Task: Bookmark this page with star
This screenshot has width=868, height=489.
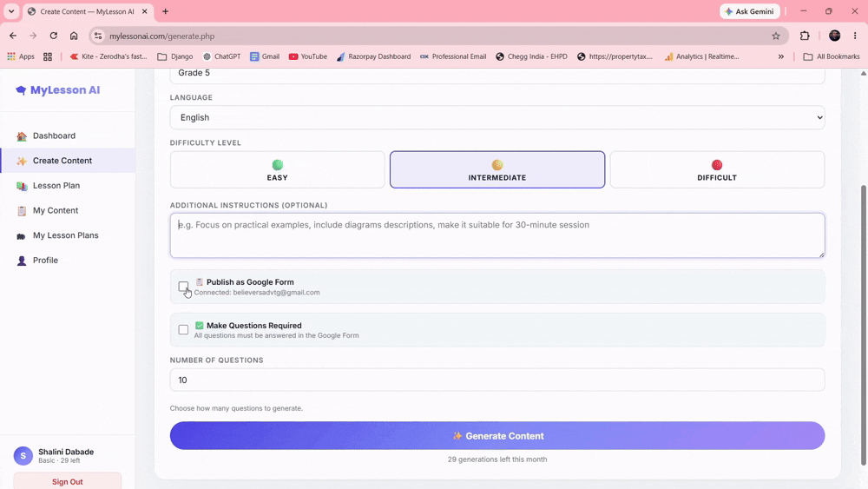Action: pyautogui.click(x=775, y=36)
